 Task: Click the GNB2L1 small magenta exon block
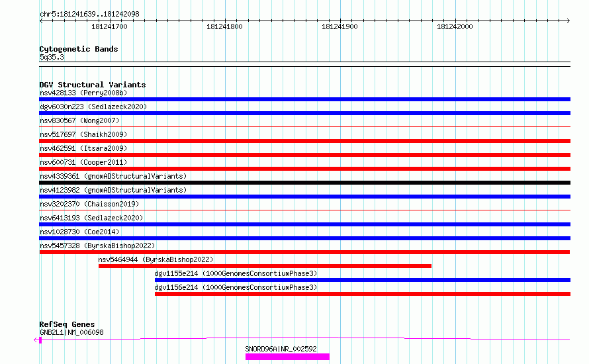[40, 340]
